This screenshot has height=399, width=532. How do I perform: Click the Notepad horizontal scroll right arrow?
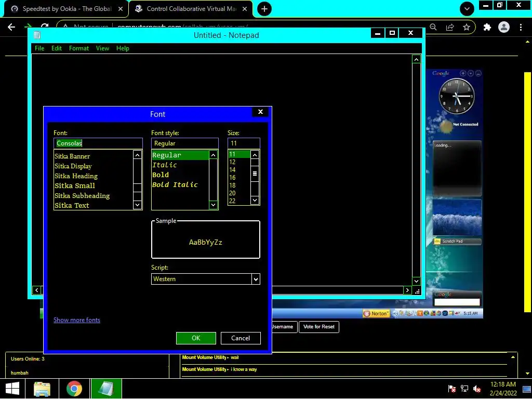[407, 290]
